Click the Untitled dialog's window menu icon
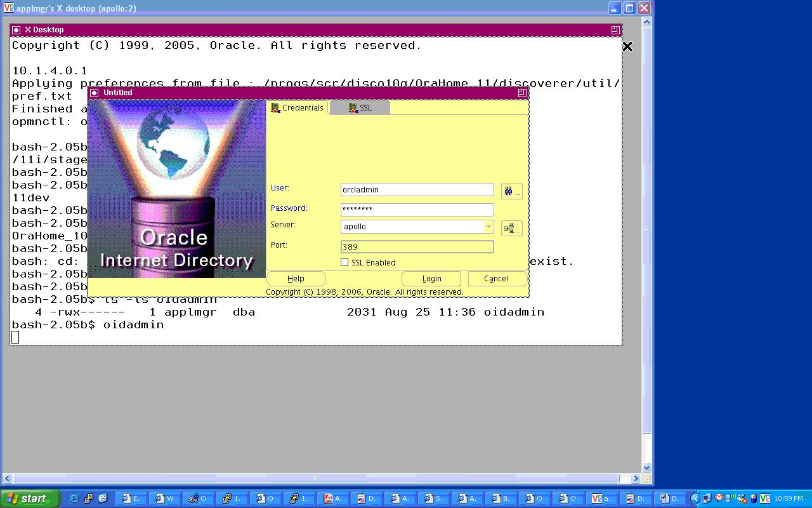The height and width of the screenshot is (508, 812). tap(95, 93)
